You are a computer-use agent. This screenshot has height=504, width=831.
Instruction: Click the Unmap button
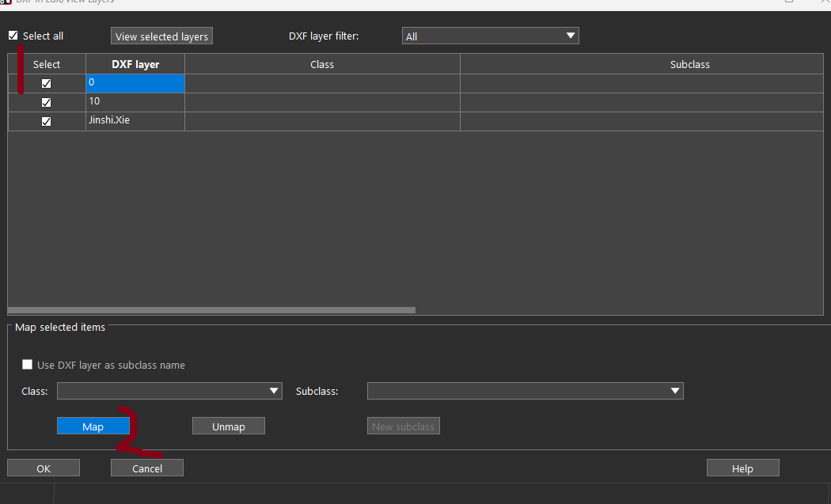(229, 426)
